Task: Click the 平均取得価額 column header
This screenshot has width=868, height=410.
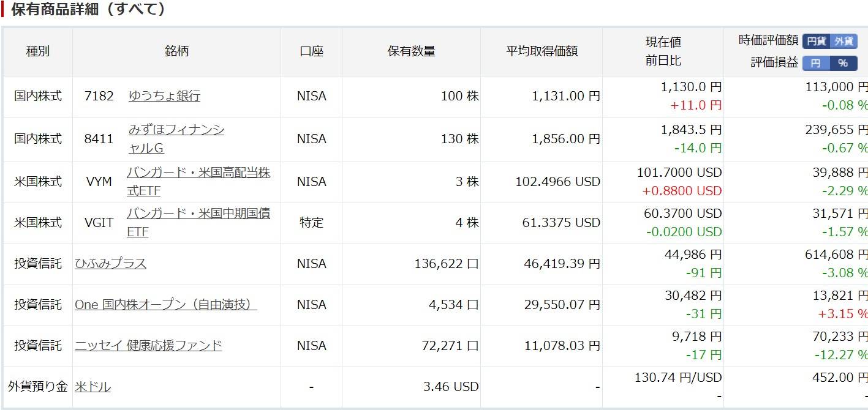Action: coord(542,51)
